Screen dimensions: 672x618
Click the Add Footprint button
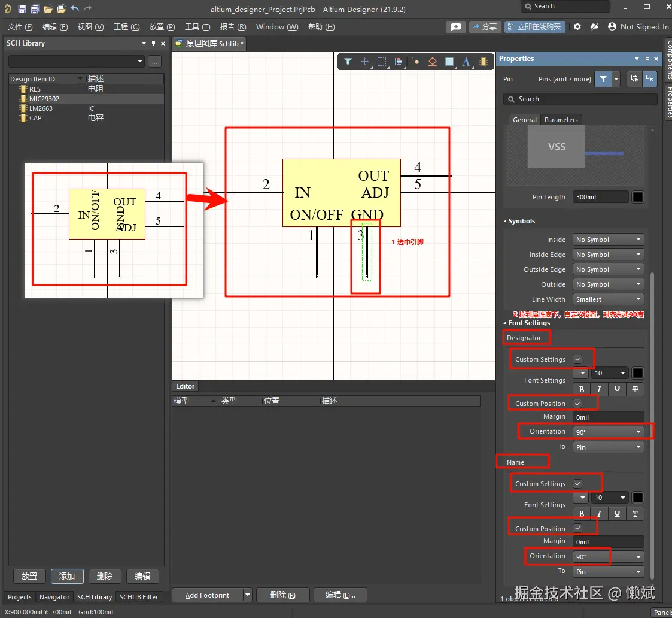(x=208, y=595)
